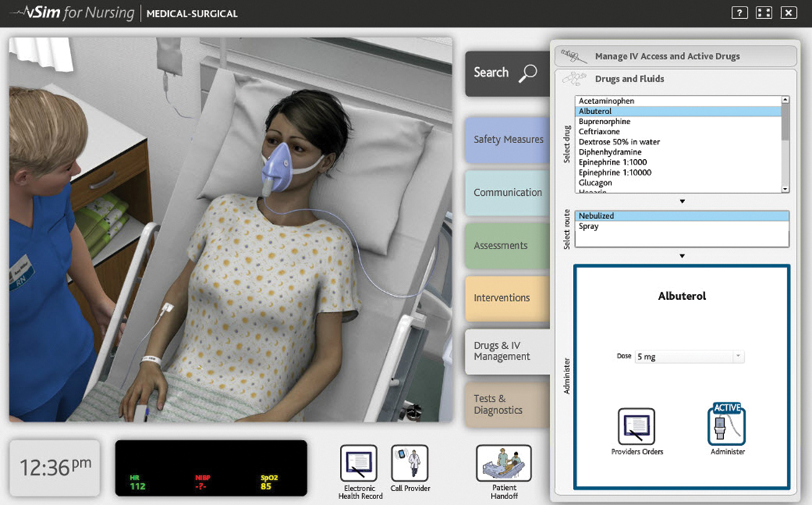Open the Help question mark

pos(738,12)
